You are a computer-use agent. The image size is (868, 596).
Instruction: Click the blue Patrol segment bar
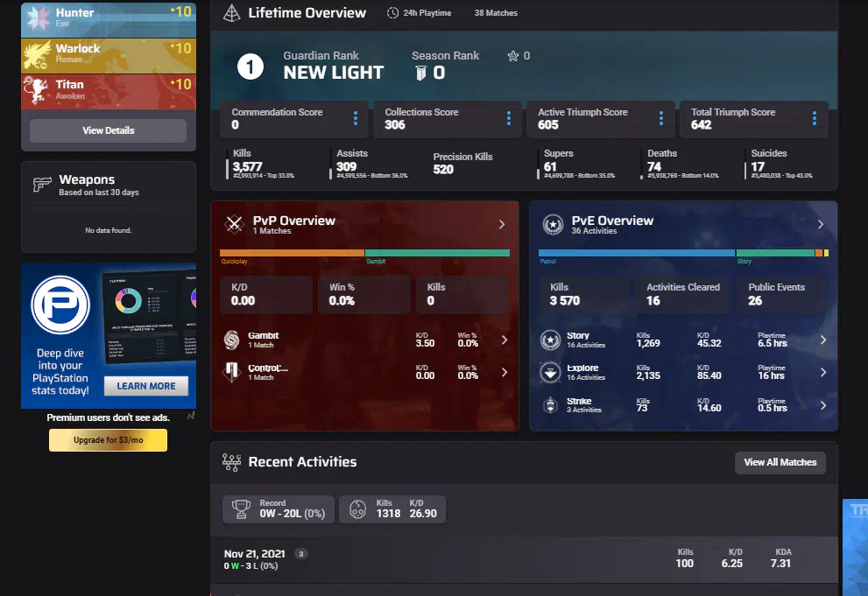(x=636, y=253)
